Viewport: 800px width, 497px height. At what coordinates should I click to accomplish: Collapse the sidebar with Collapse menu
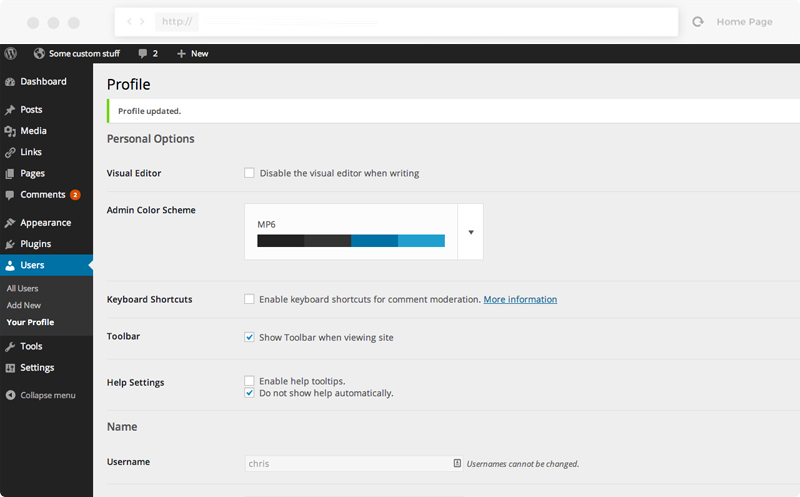point(41,395)
